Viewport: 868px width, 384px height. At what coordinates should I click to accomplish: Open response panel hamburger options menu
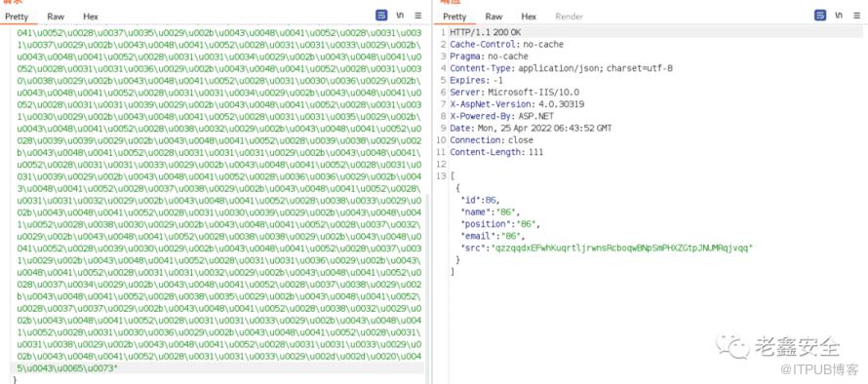(x=857, y=16)
